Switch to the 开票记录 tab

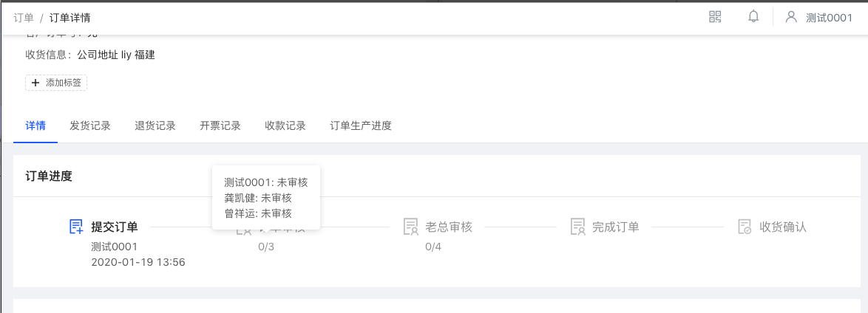click(220, 125)
